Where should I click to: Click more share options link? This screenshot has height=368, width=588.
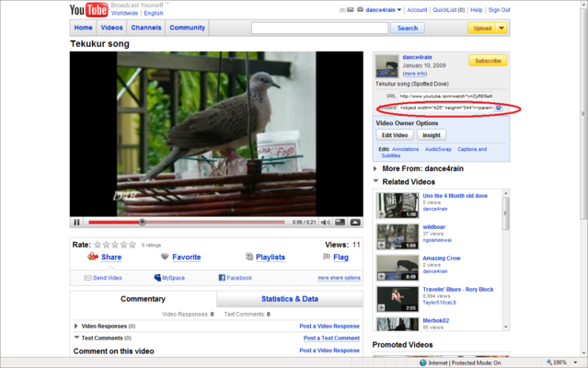tap(339, 278)
